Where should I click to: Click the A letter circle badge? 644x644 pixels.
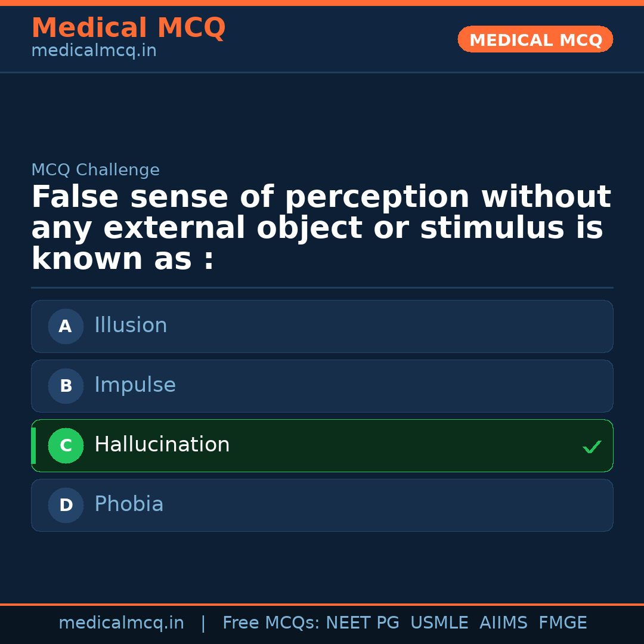coord(66,326)
